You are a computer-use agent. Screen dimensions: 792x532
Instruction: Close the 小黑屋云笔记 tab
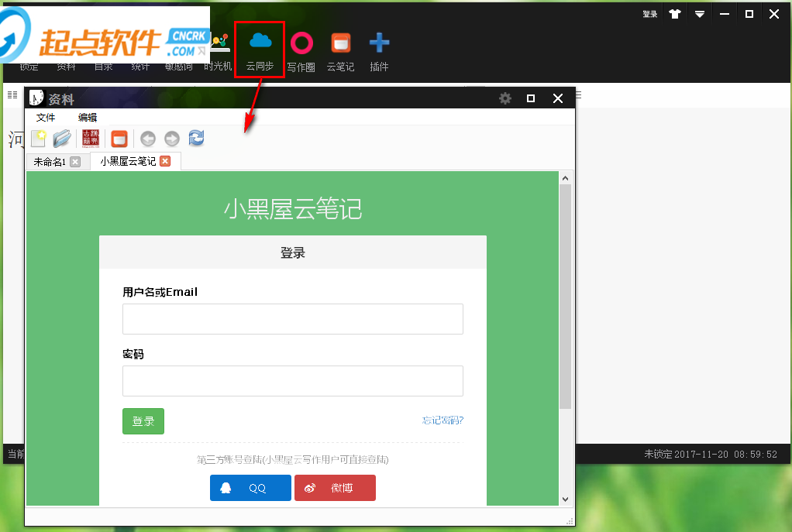[x=165, y=161]
